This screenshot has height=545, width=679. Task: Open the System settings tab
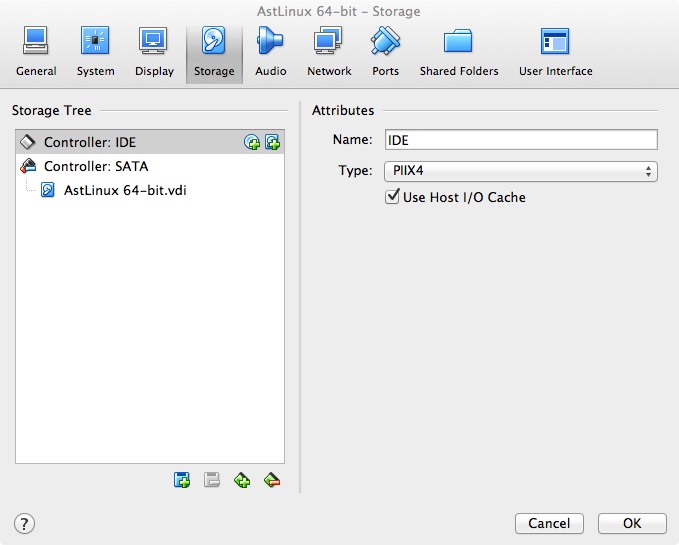click(x=95, y=52)
